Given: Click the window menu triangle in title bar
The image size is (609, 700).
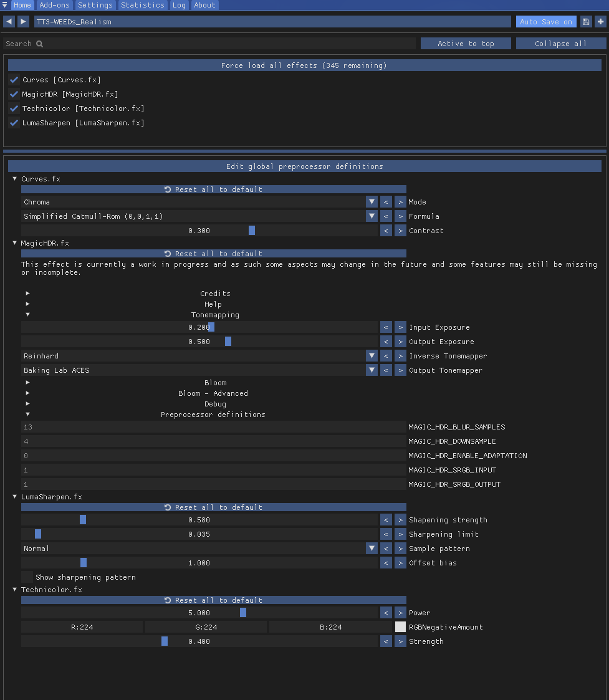Looking at the screenshot, I should [5, 5].
